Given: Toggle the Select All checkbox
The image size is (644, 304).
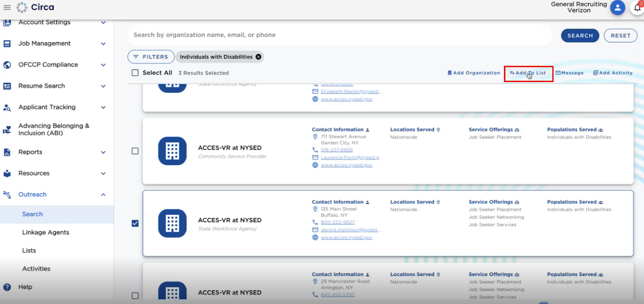Looking at the screenshot, I should 135,73.
